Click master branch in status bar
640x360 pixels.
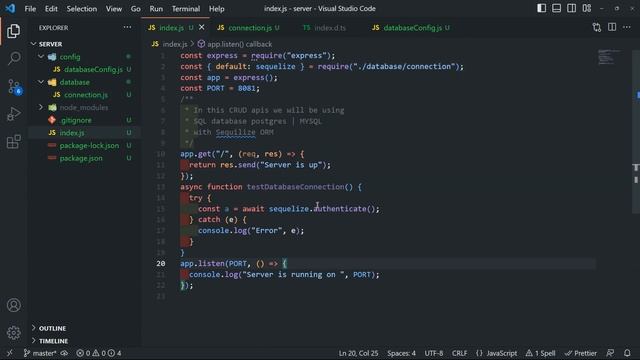40,353
